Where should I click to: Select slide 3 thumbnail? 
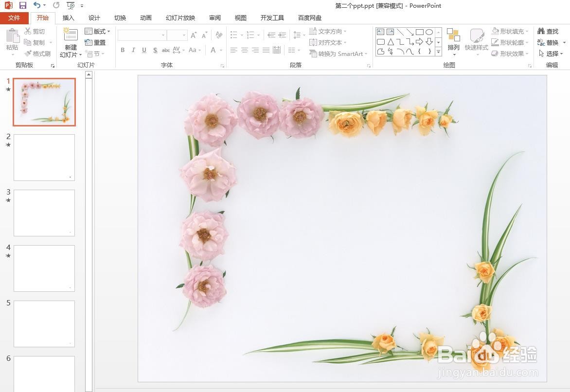click(44, 213)
